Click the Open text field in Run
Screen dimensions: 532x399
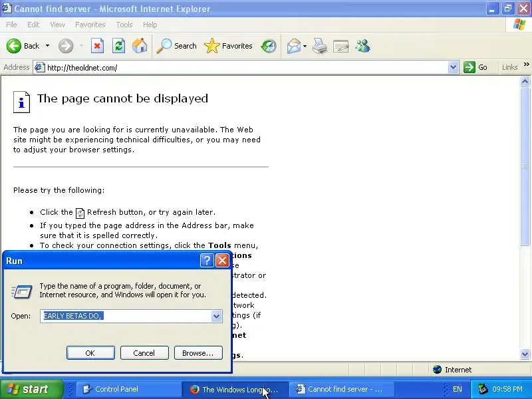coord(126,316)
